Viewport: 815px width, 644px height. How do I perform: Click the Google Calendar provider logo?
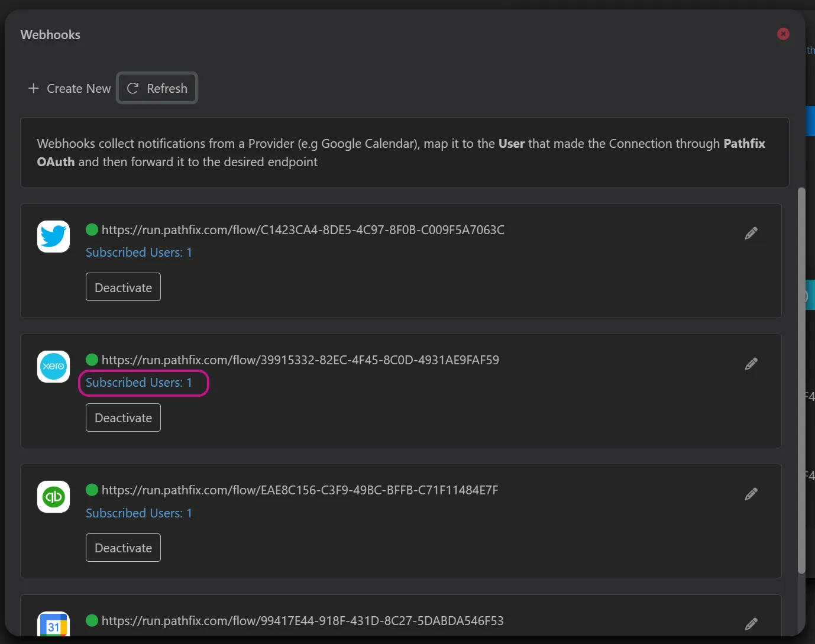pos(54,624)
